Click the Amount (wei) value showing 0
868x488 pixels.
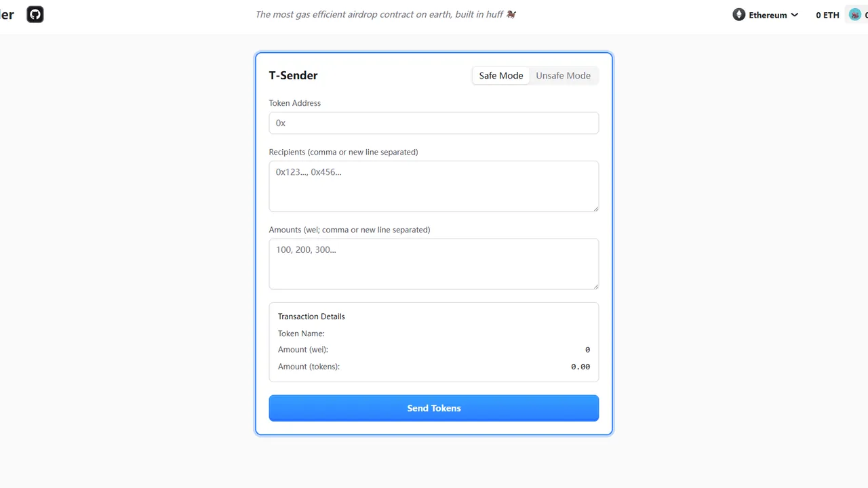coord(587,349)
